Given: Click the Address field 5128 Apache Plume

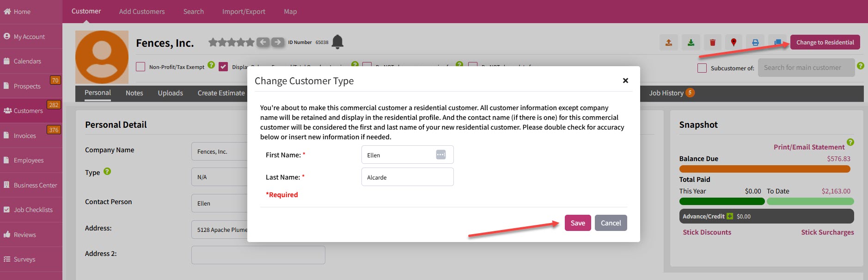Looking at the screenshot, I should [x=220, y=230].
